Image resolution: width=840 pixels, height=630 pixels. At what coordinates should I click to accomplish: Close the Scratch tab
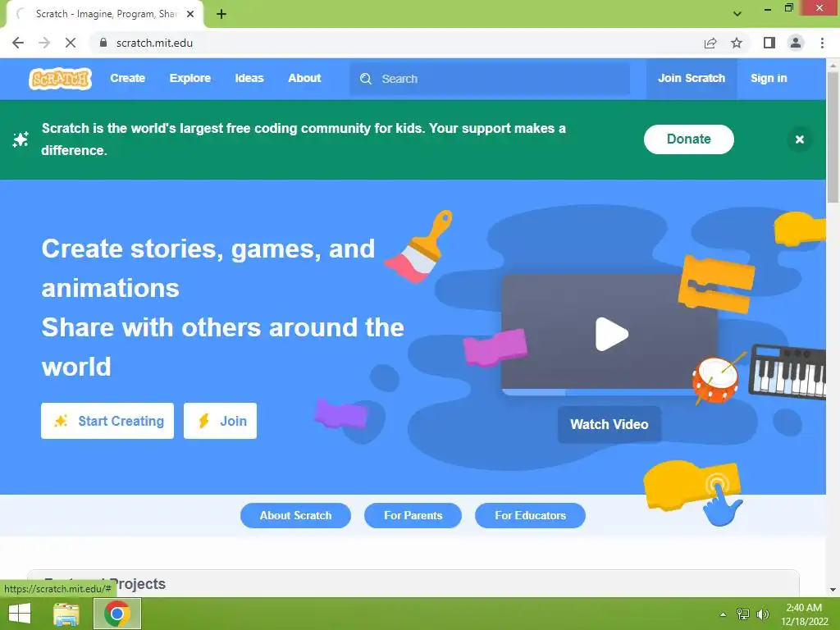pos(190,14)
